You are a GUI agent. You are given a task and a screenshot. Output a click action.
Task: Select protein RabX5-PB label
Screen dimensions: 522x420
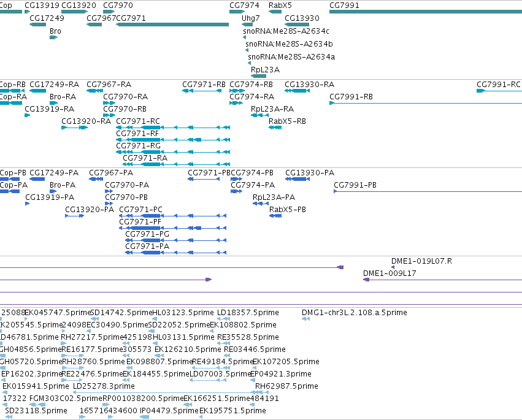pyautogui.click(x=288, y=209)
